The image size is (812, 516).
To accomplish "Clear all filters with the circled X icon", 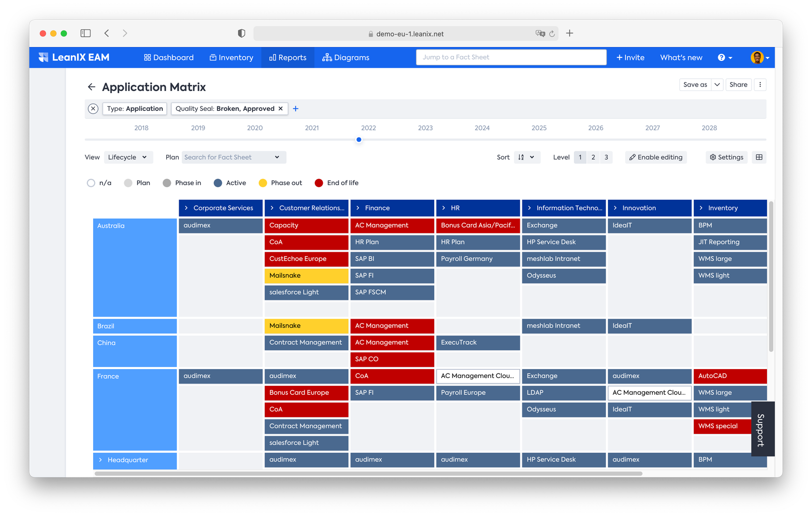I will pos(93,109).
